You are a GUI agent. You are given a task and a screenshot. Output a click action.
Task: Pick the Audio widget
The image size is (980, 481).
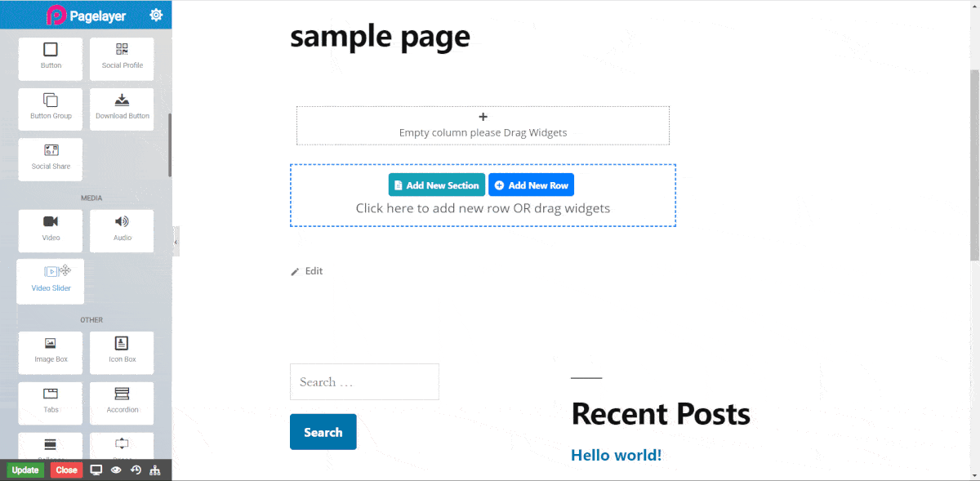(121, 231)
